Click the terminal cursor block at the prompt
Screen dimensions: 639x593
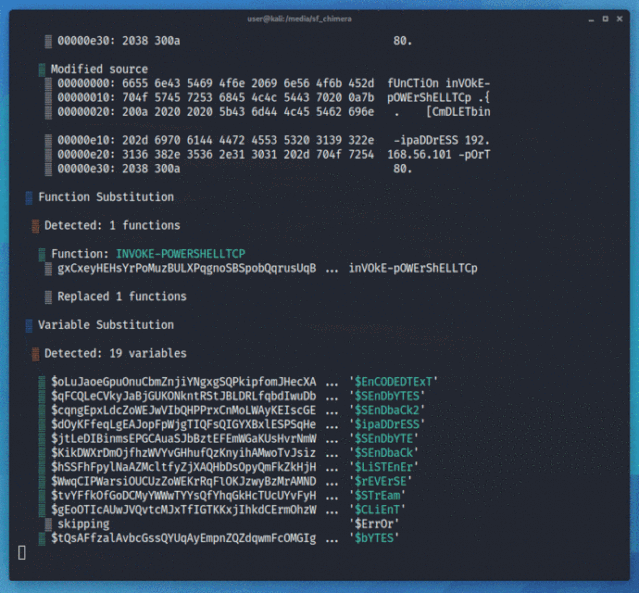(x=22, y=553)
